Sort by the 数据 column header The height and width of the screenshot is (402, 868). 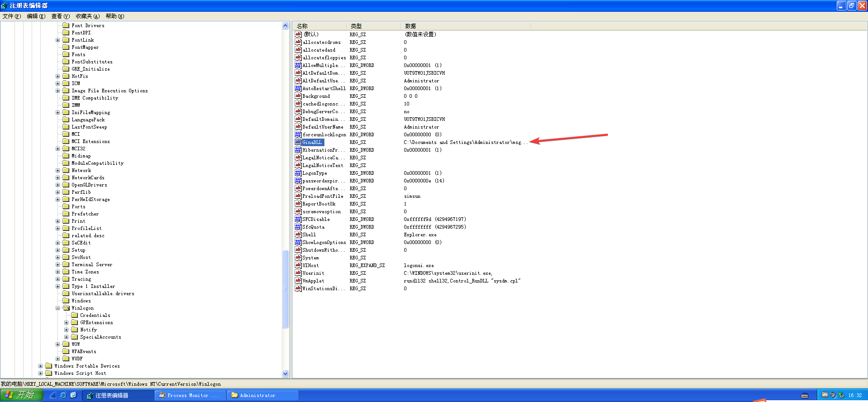(466, 26)
